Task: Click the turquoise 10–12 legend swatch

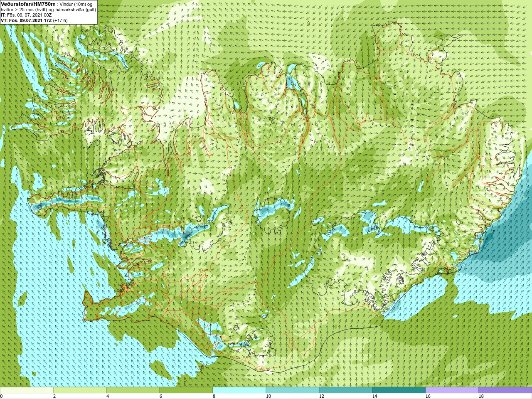Action: point(293,390)
